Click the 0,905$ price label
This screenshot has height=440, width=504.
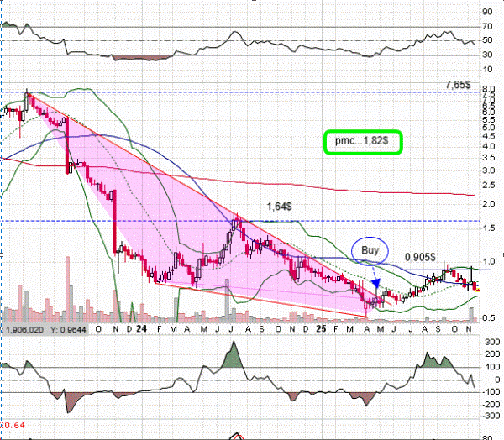point(422,256)
